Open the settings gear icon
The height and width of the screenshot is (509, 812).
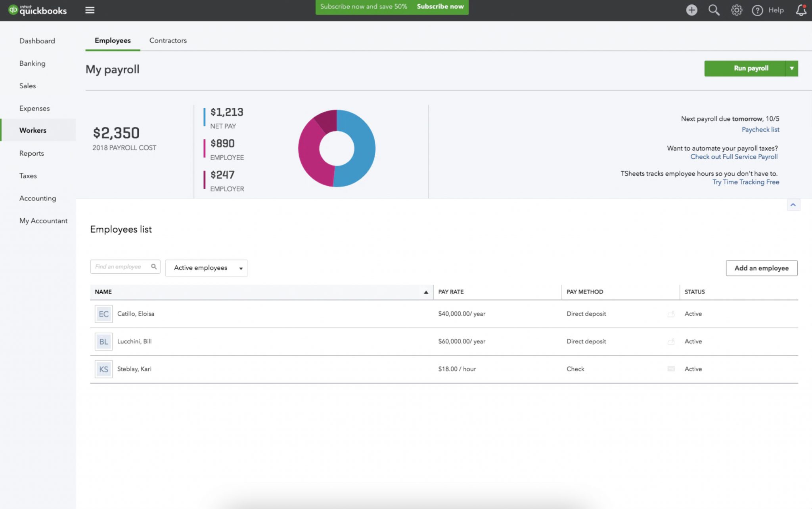(x=737, y=10)
